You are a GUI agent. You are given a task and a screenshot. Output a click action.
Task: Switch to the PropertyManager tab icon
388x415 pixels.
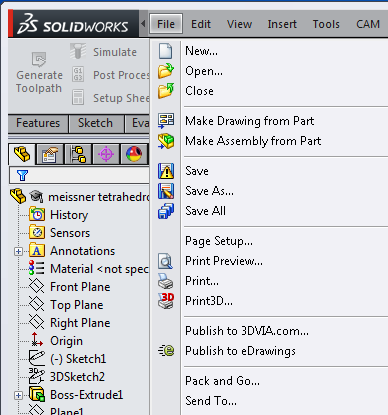click(x=49, y=155)
